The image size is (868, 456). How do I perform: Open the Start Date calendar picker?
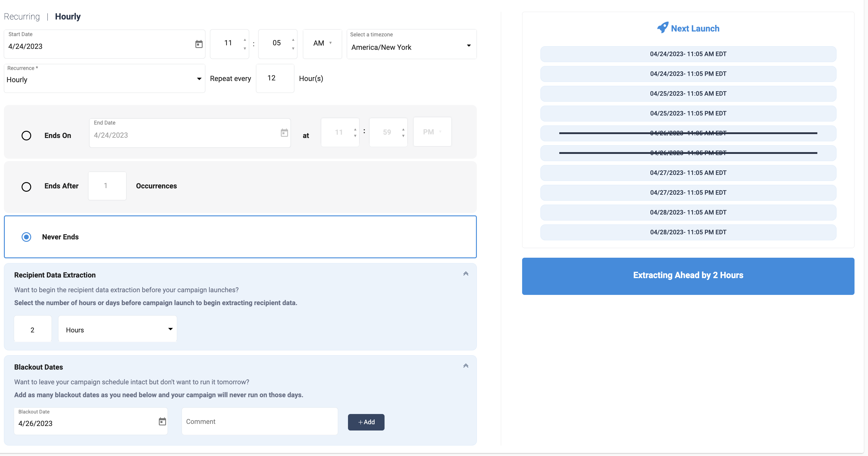tap(199, 44)
